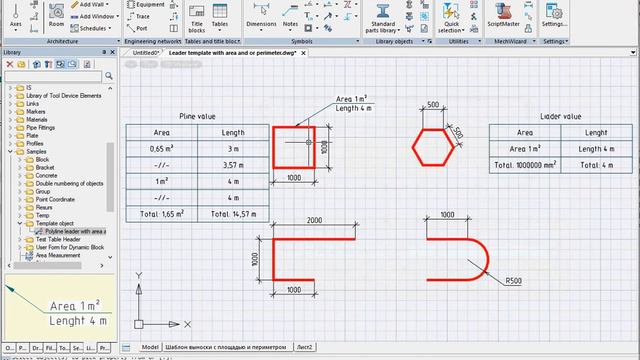Select Polyline leader with area item

click(76, 231)
